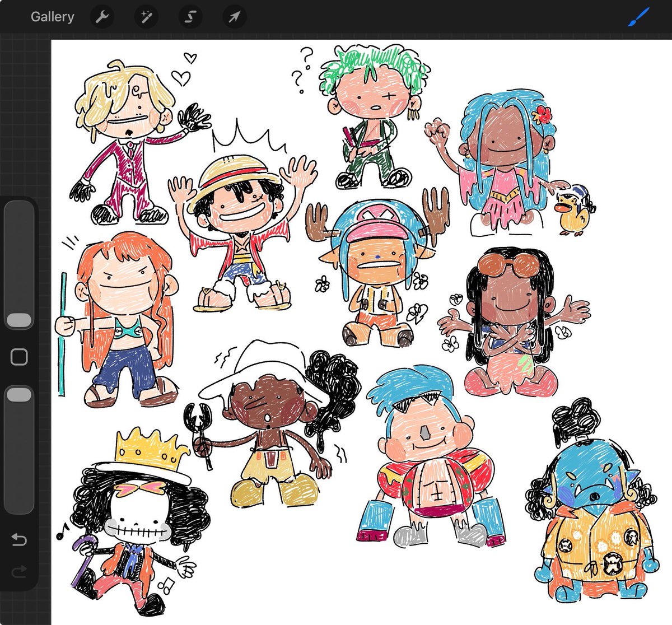This screenshot has height=625, width=672.
Task: Open the Adjustments magic wand menu
Action: point(146,17)
